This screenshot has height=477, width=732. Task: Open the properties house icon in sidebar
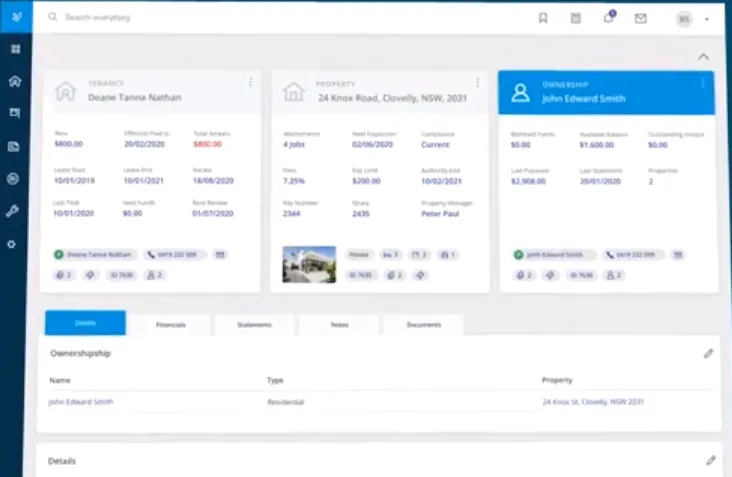(x=15, y=82)
